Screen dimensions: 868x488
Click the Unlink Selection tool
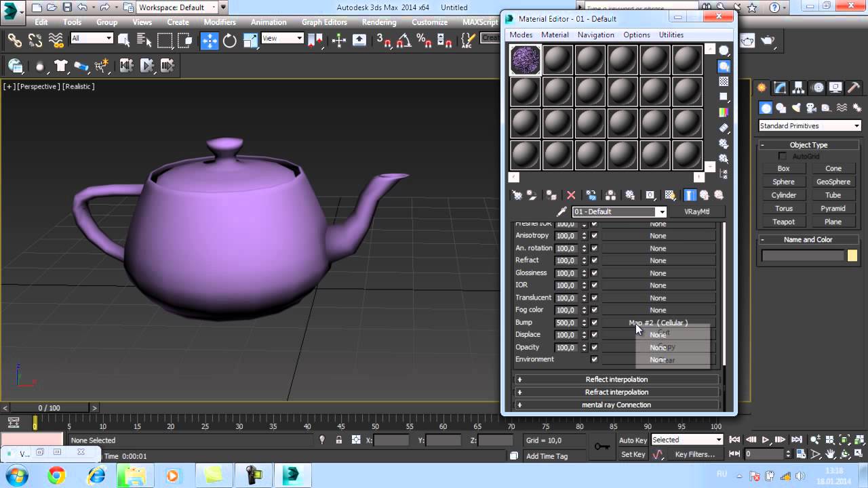point(35,41)
